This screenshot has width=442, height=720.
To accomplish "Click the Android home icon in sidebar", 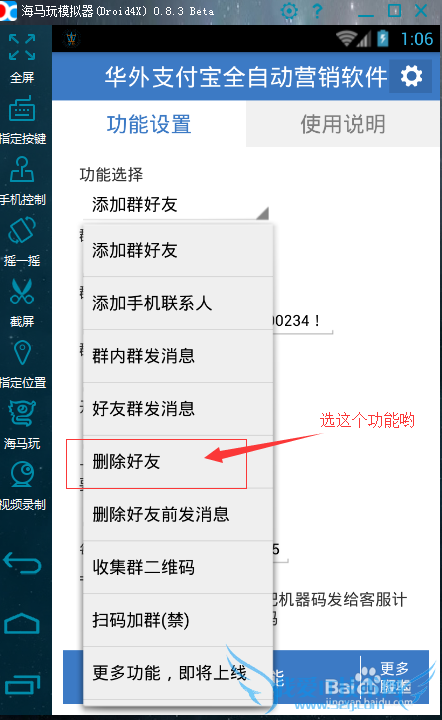I will (x=22, y=624).
